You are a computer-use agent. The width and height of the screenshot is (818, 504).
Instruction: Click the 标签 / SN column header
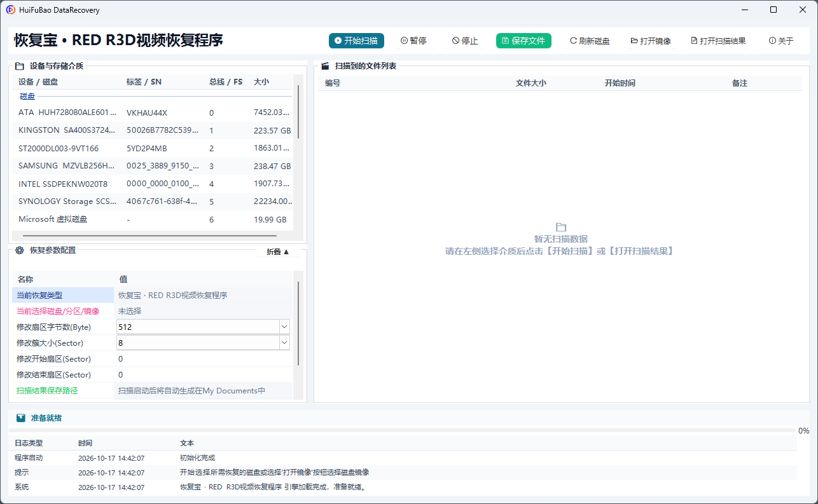(144, 82)
